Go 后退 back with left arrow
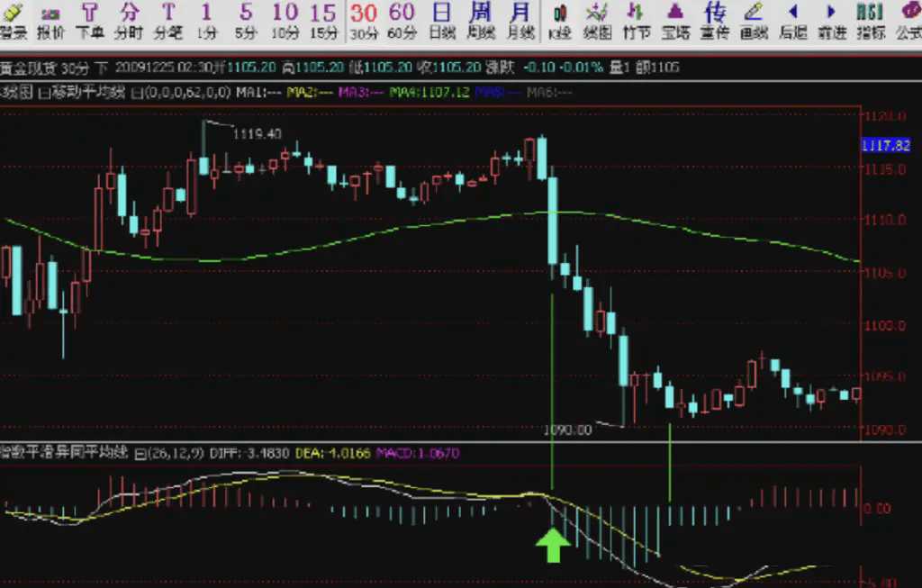This screenshot has width=922, height=588. click(x=792, y=21)
